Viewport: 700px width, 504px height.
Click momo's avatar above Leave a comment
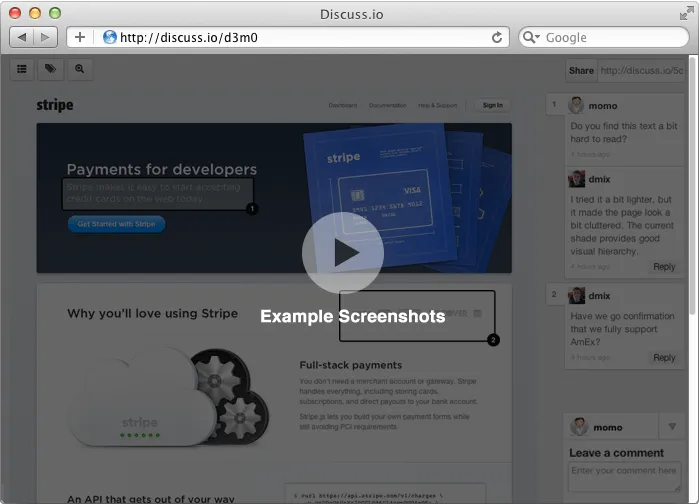click(579, 427)
